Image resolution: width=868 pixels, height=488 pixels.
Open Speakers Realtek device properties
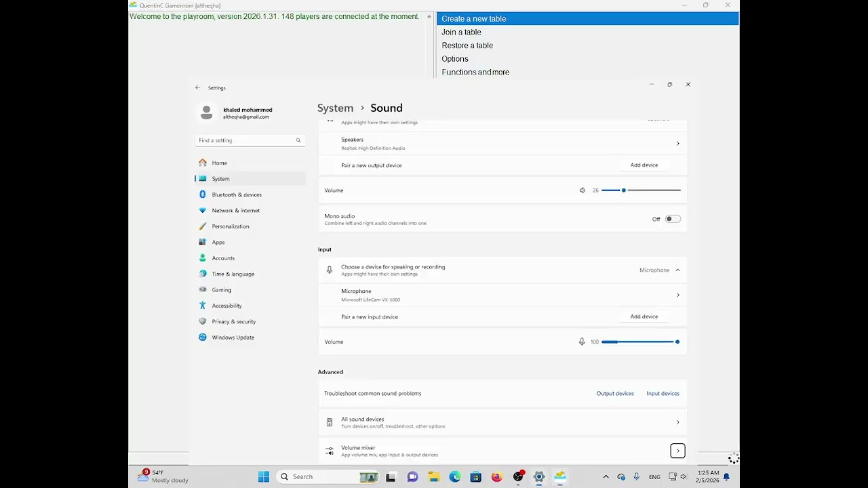coord(502,144)
